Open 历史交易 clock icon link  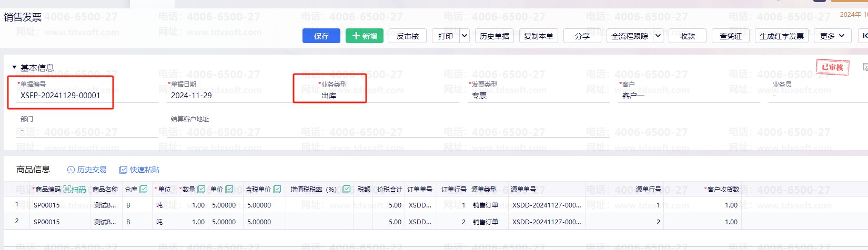coord(71,170)
